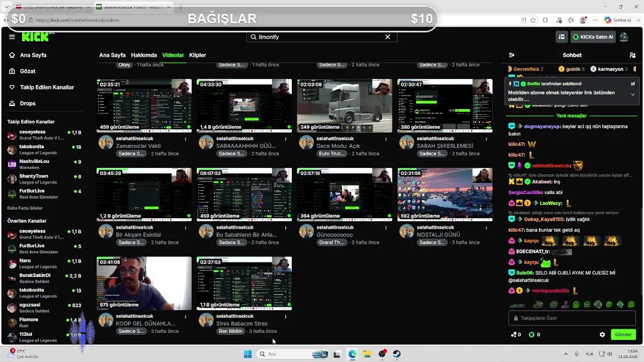Click the KICKs Satın Al button
The height and width of the screenshot is (362, 644).
593,37
